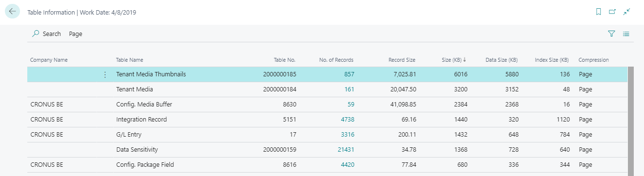Click table number 8630
Image resolution: width=644 pixels, height=176 pixels.
point(289,105)
